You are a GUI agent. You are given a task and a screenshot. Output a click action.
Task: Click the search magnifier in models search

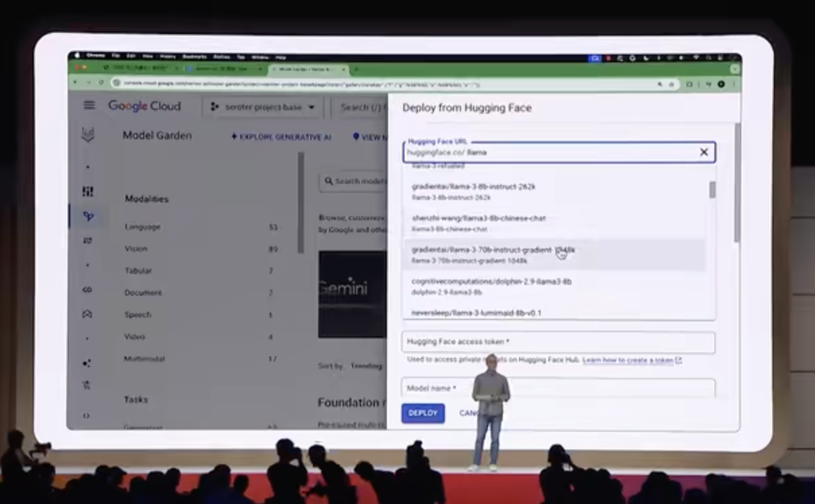pyautogui.click(x=328, y=181)
